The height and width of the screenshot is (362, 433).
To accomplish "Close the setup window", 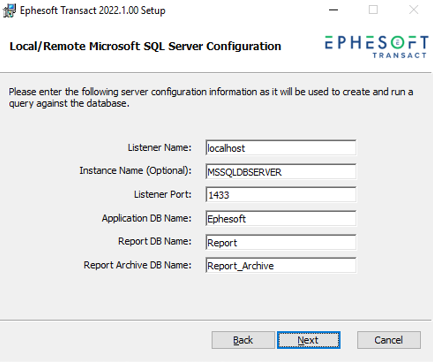I will tap(413, 10).
